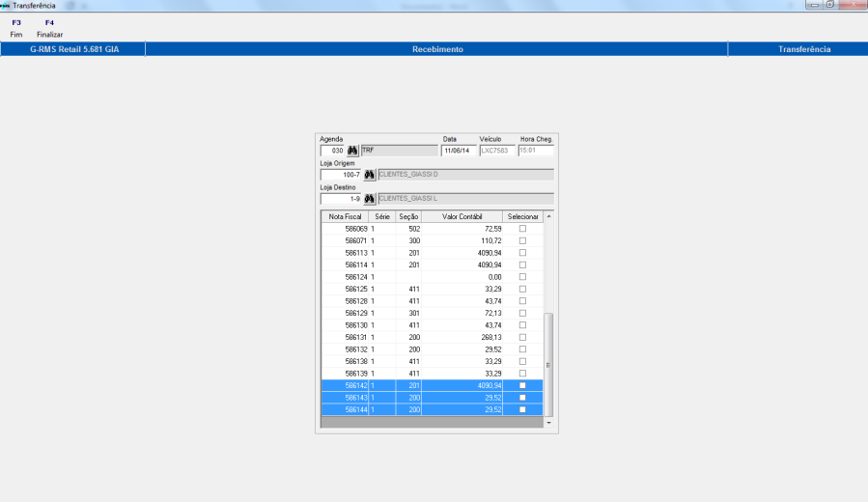Tick the checkbox for nota 586069
The image size is (868, 502).
tap(522, 229)
